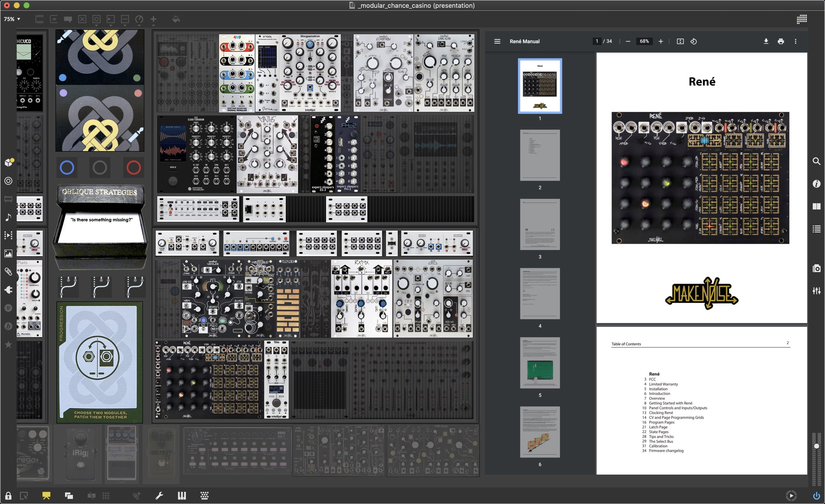The width and height of the screenshot is (825, 504).
Task: Toggle the blue circle button under card art
Action: [67, 167]
